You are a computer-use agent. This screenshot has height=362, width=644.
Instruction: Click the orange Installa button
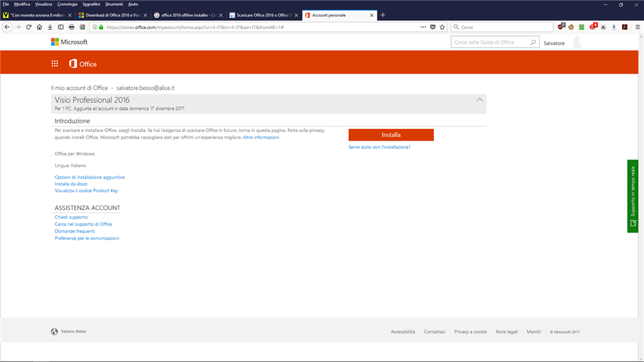point(391,134)
